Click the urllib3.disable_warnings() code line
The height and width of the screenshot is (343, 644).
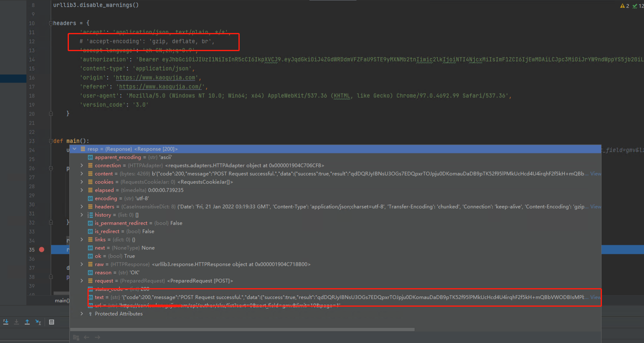coord(96,5)
